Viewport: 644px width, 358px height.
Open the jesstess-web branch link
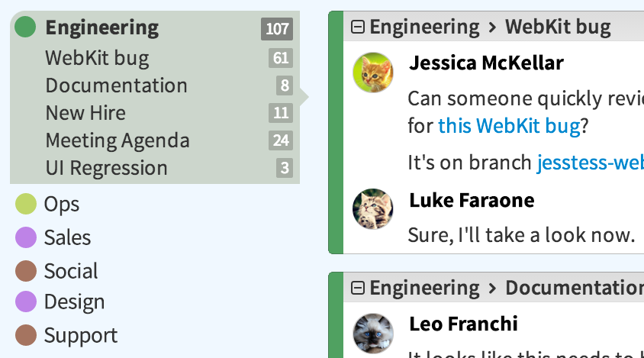[590, 163]
